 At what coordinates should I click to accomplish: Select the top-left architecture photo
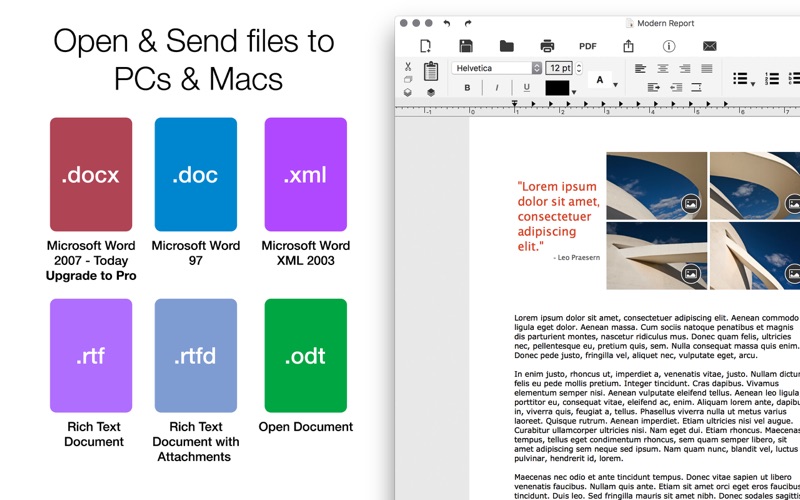tap(657, 186)
